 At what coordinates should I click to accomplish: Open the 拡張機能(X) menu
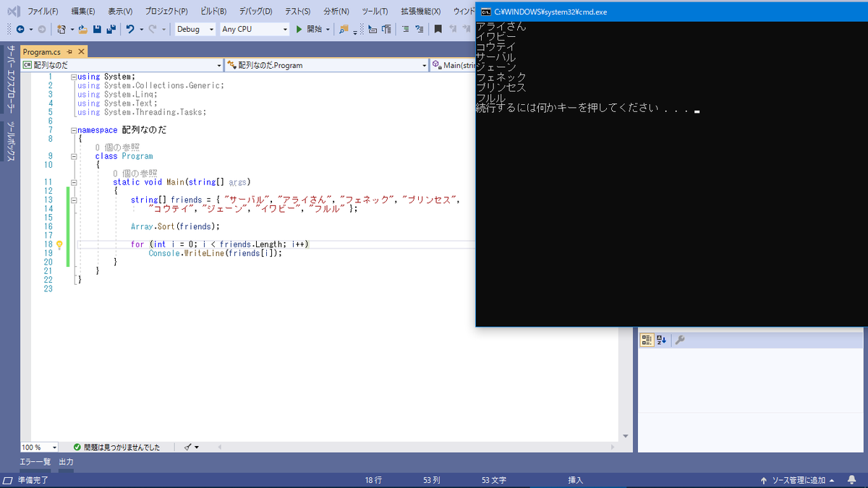(421, 12)
